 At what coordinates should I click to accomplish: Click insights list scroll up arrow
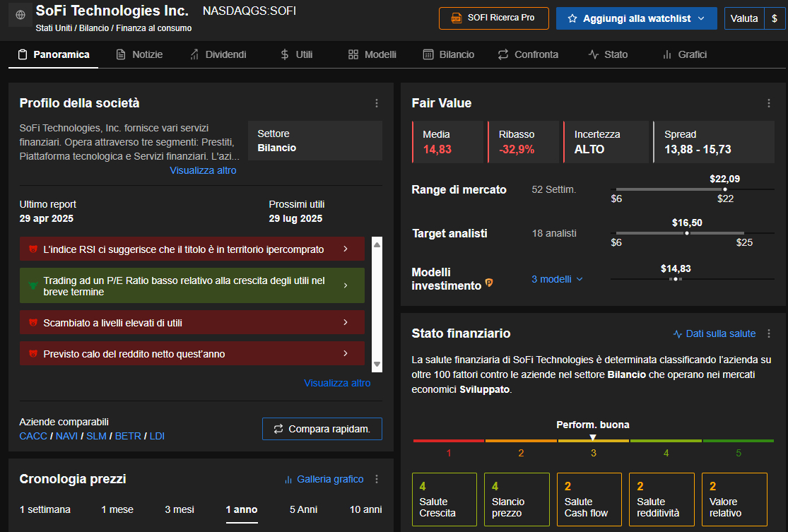coord(377,244)
